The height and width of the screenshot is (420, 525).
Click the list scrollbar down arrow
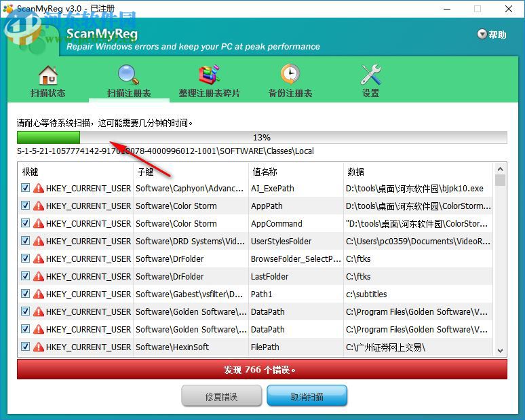[x=500, y=351]
